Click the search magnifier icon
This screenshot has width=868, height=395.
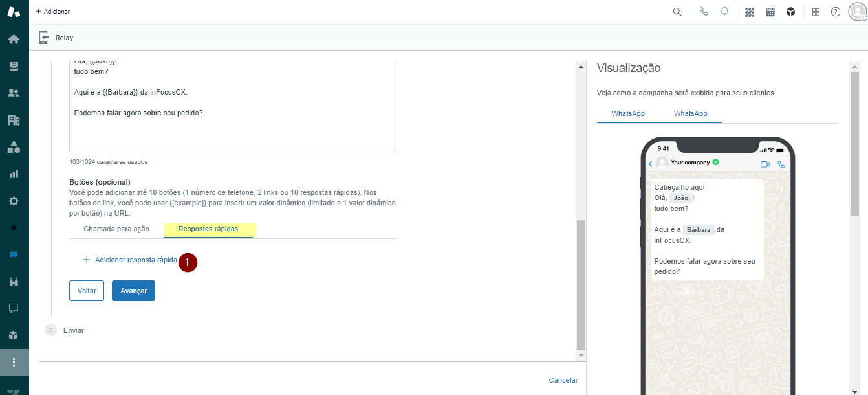[677, 12]
